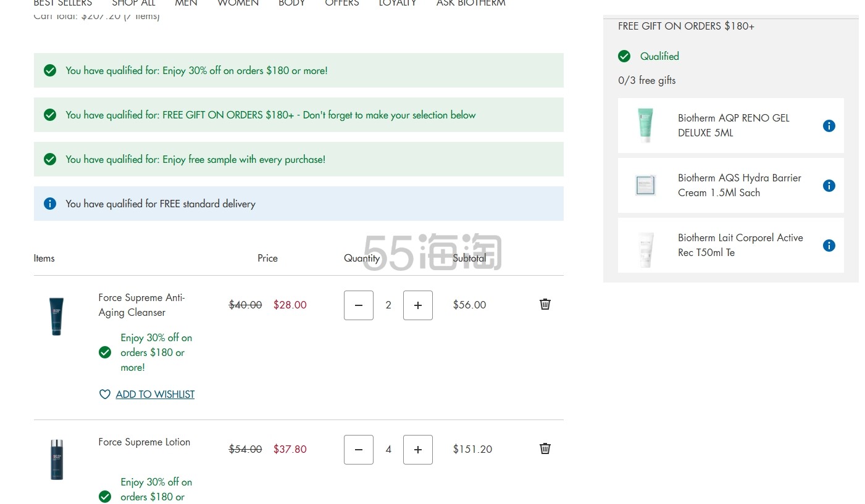Image resolution: width=865 pixels, height=504 pixels.
Task: Show info for Lait Corporel Active gift
Action: click(x=829, y=246)
